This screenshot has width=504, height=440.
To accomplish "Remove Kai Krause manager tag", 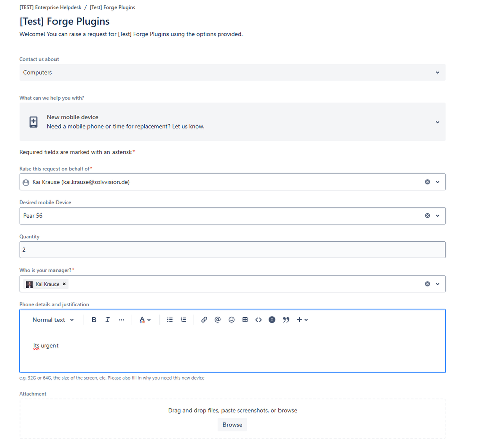I will [x=64, y=284].
